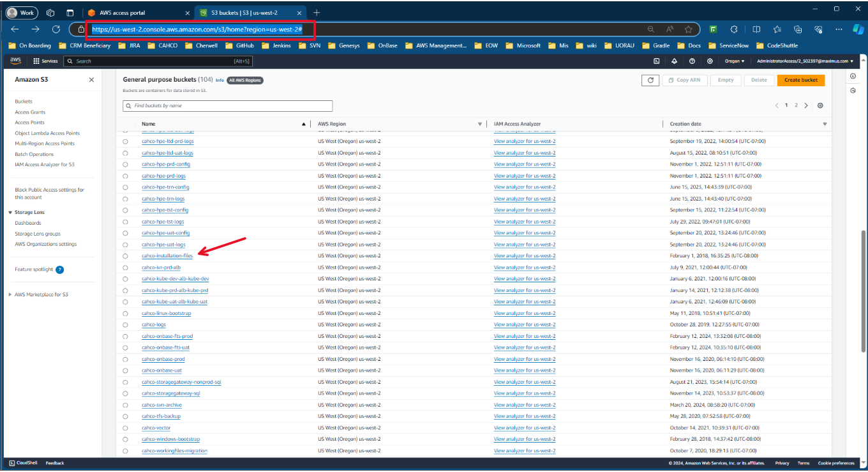Add this page to favorites
The width and height of the screenshot is (868, 472).
point(689,29)
